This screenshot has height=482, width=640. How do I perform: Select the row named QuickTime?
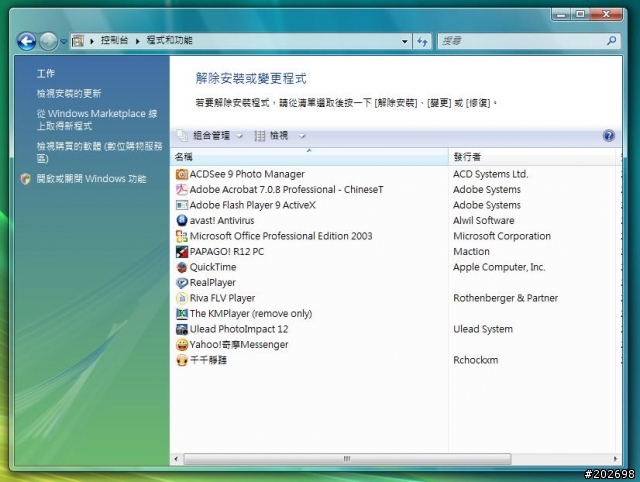[395, 267]
